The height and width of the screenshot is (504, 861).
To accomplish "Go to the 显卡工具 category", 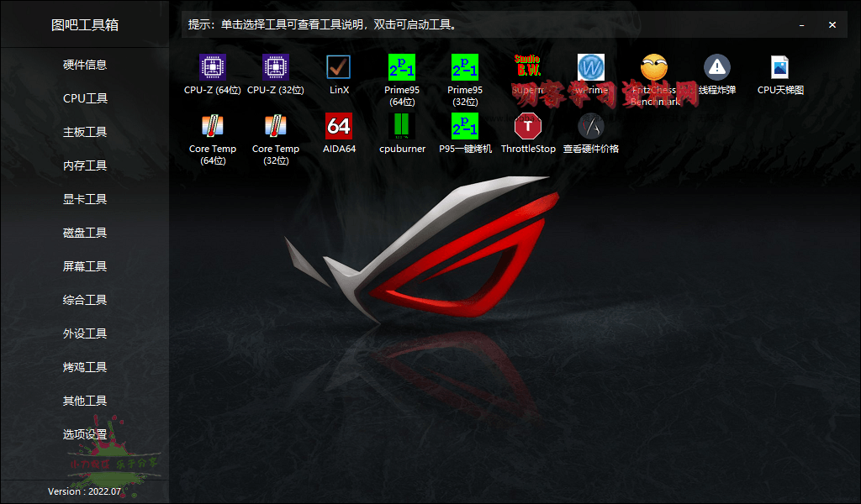I will click(85, 199).
